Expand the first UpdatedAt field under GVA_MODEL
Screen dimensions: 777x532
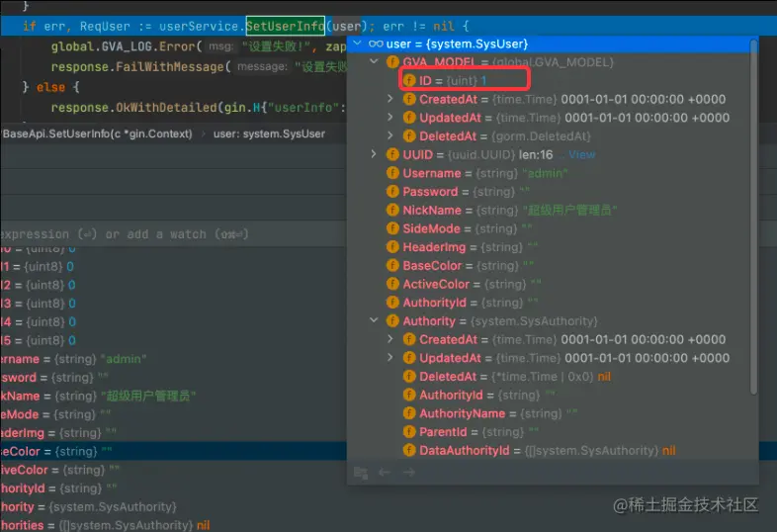point(390,117)
